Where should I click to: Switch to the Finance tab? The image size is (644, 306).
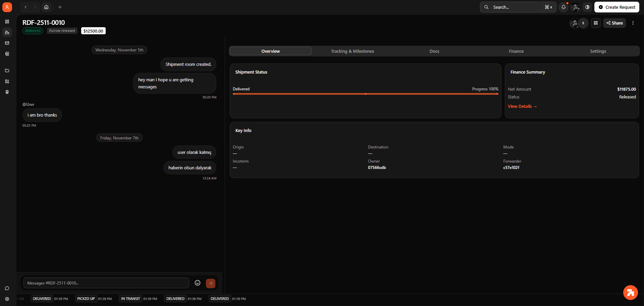[x=516, y=51]
